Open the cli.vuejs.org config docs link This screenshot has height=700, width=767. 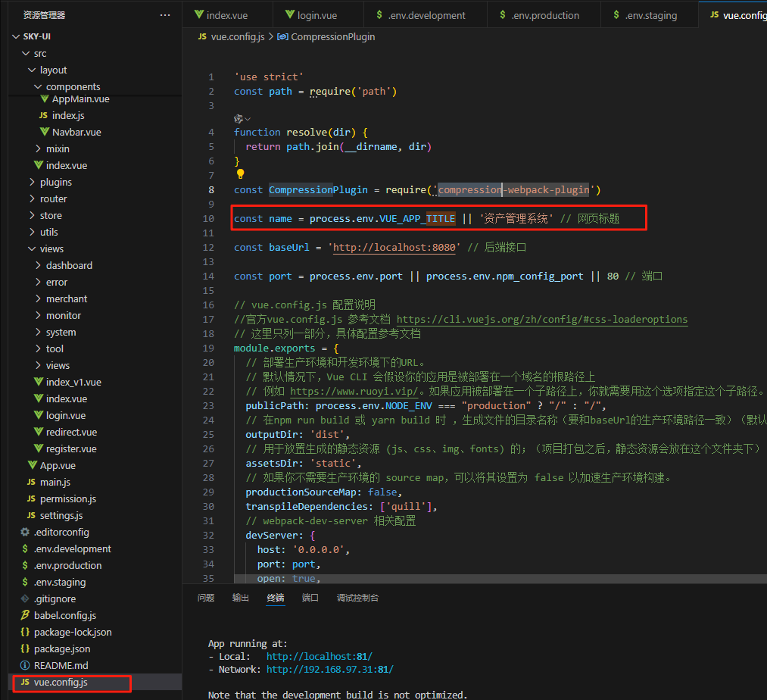coord(542,319)
